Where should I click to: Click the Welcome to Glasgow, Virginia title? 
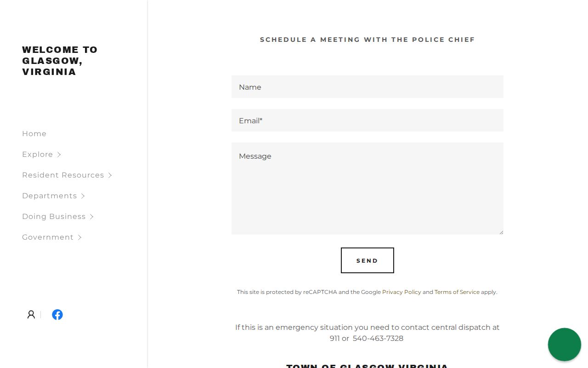click(60, 61)
